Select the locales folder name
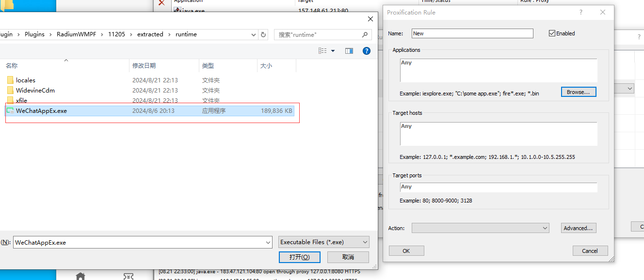Viewport: 644px width, 280px height. coord(26,80)
